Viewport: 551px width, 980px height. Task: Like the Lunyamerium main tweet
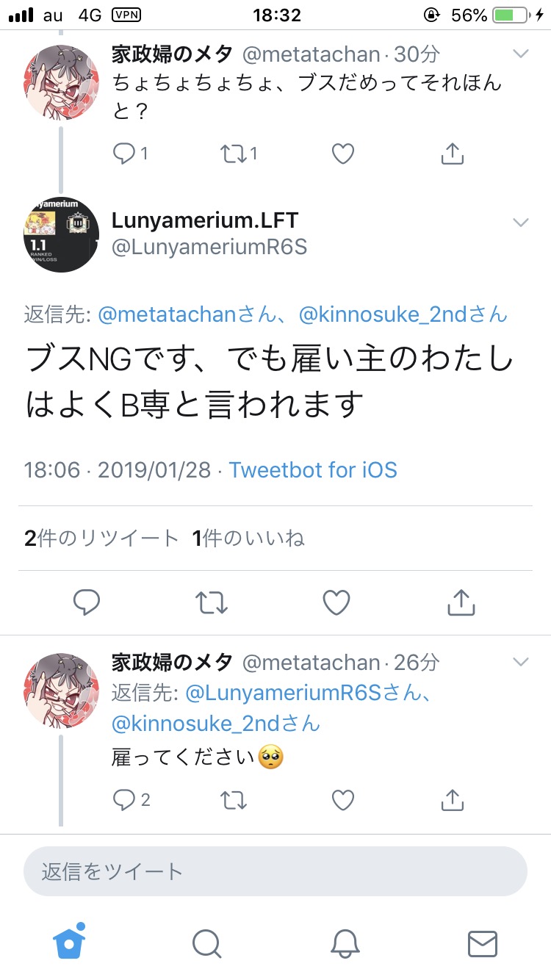pos(336,602)
